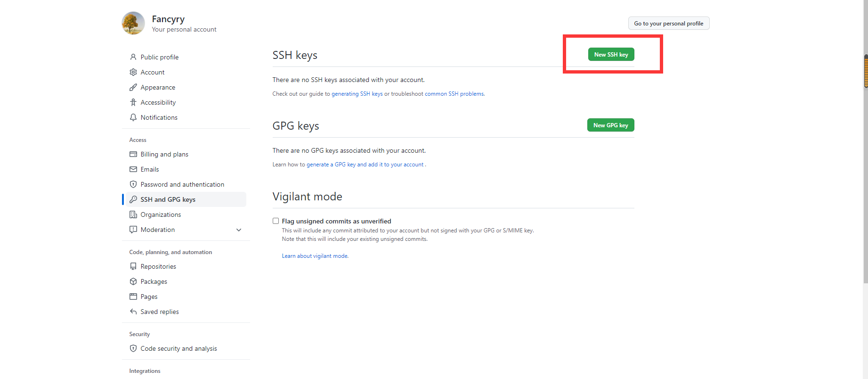Open Learn about vigilant mode link
The image size is (868, 379).
point(315,256)
